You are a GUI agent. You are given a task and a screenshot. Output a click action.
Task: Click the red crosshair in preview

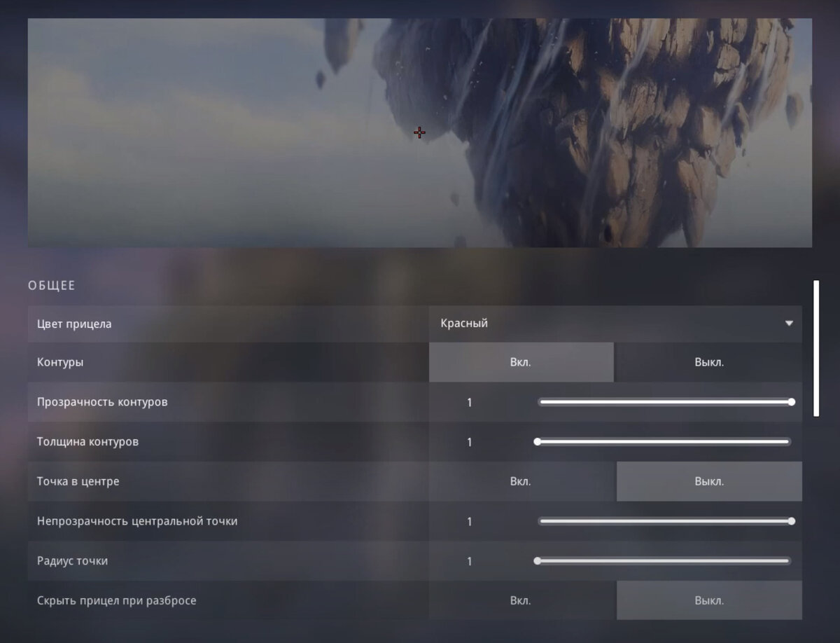pyautogui.click(x=419, y=132)
